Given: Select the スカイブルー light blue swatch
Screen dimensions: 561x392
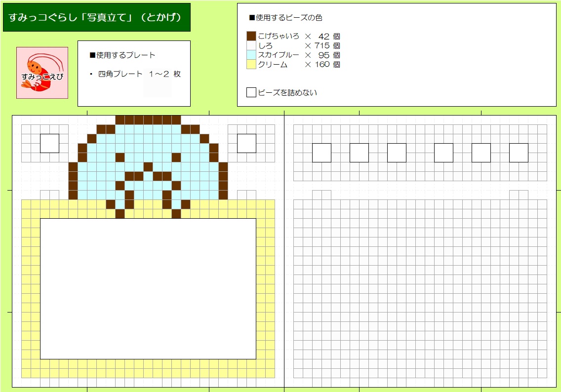Looking at the screenshot, I should [251, 55].
